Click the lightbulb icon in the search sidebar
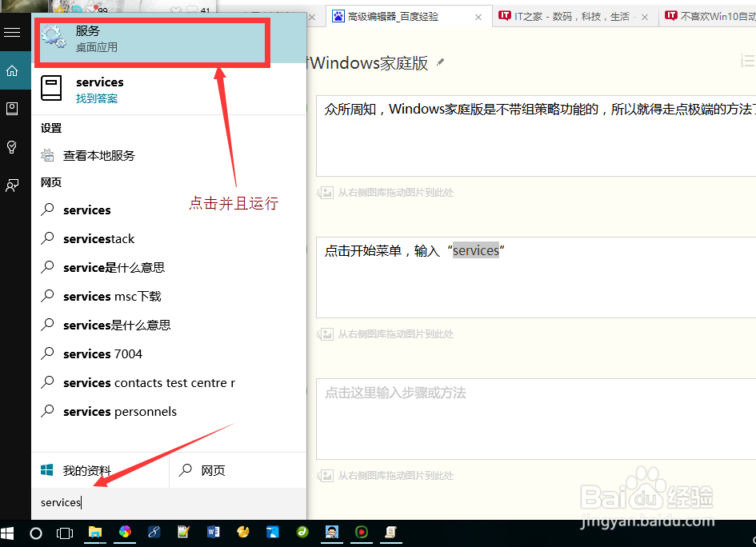Viewport: 756px width, 547px height. coord(12,147)
